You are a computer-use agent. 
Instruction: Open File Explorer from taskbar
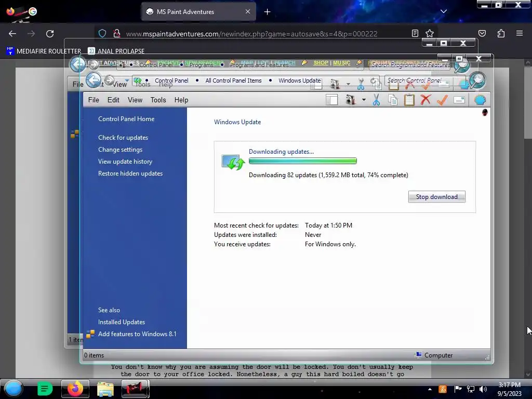click(105, 389)
